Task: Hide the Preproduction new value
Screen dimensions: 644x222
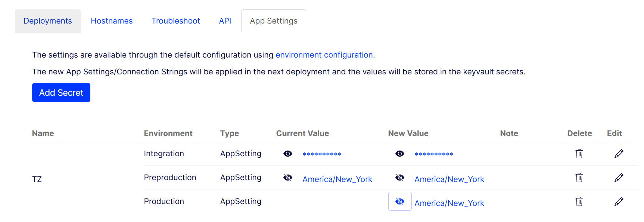Action: tap(400, 178)
